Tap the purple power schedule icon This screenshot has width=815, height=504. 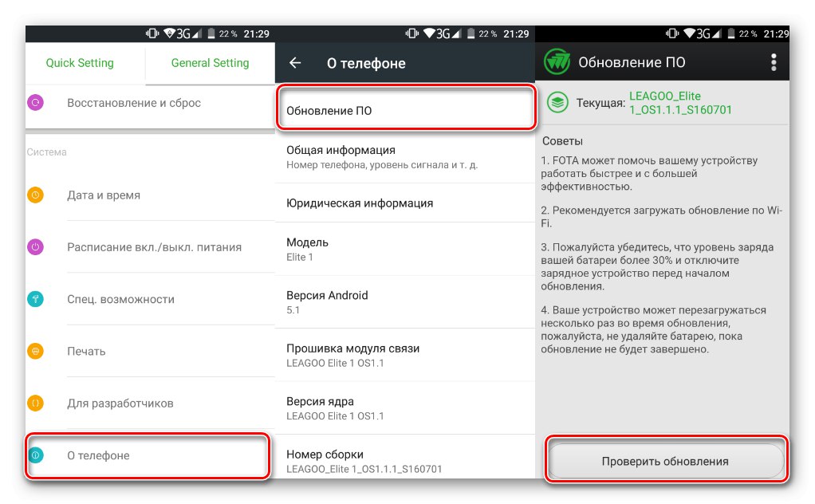click(x=35, y=246)
